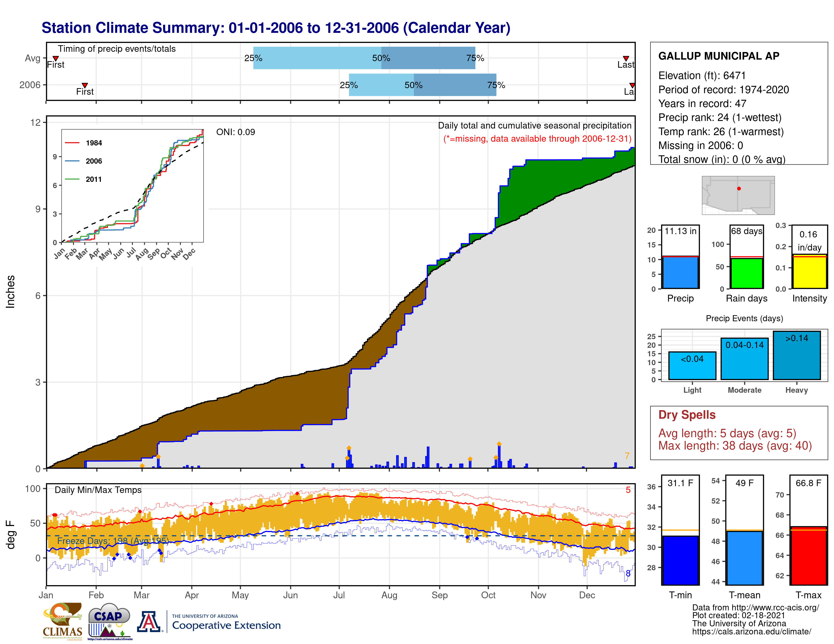Image resolution: width=834 pixels, height=644 pixels.
Task: Click the Total snow (in) line
Action: [722, 159]
